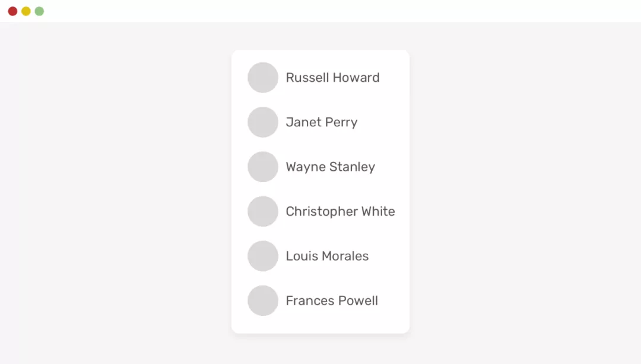Minimize the window using the yellow button

(x=26, y=11)
